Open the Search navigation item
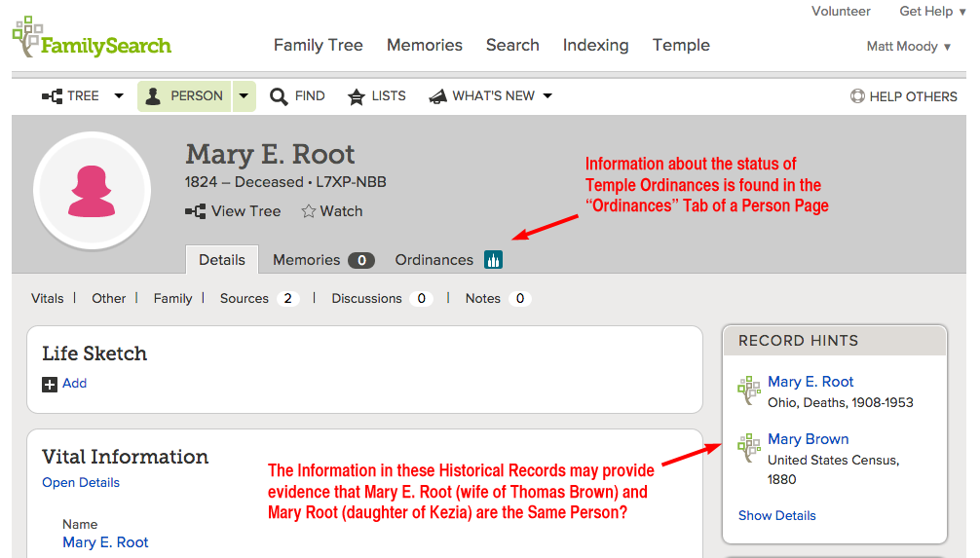980x558 pixels. [512, 45]
